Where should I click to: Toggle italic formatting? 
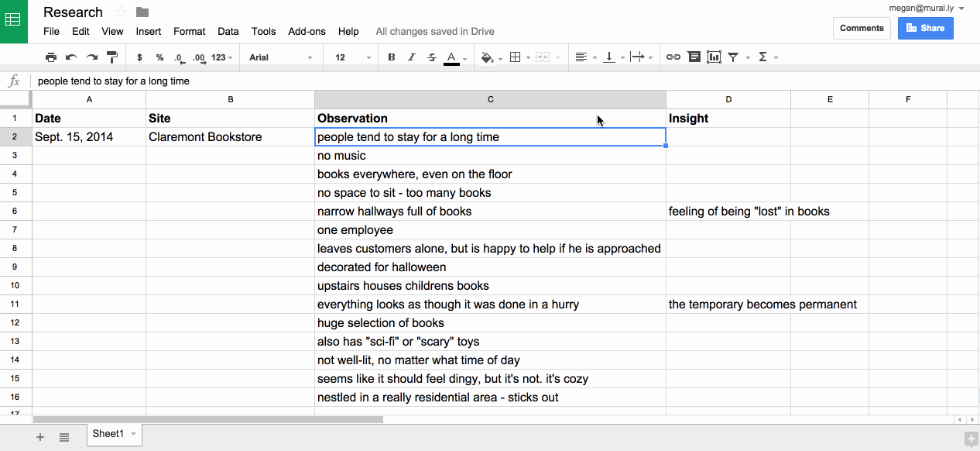point(412,57)
